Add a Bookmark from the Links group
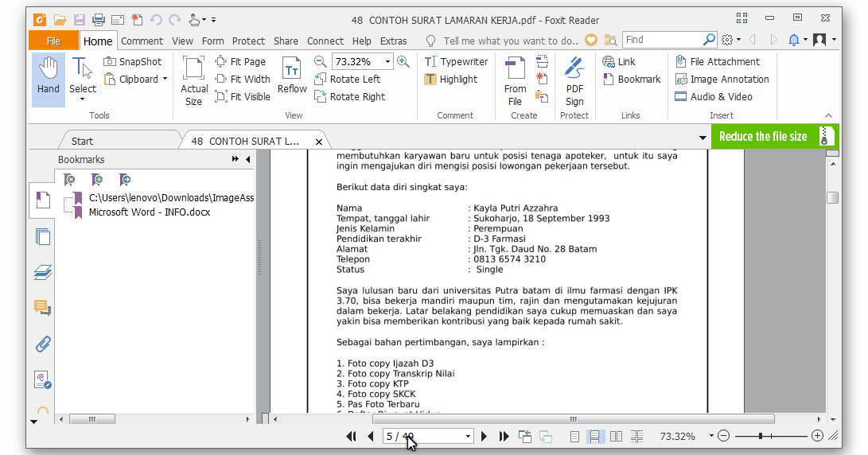This screenshot has width=868, height=455. (632, 80)
